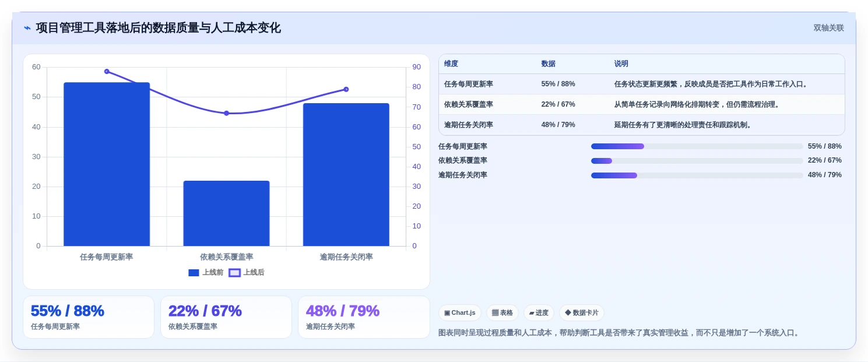Click 依赖关系覆盖率 cell in the table

point(469,104)
